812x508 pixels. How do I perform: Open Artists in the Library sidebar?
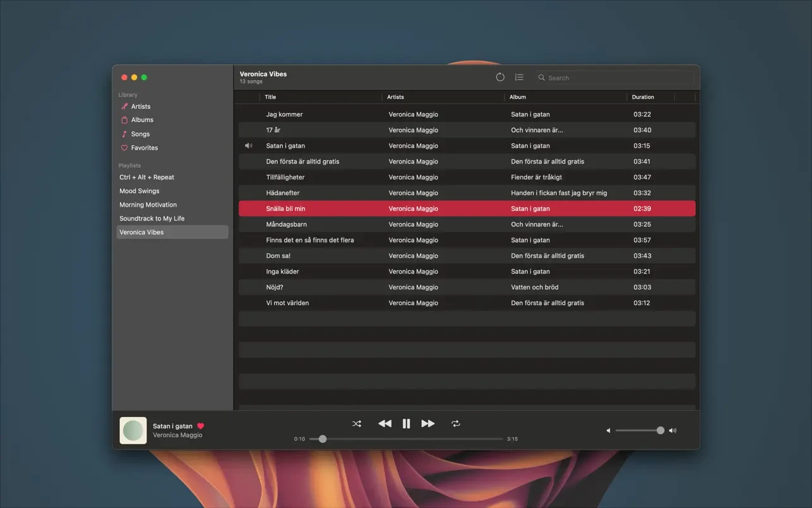pyautogui.click(x=140, y=107)
